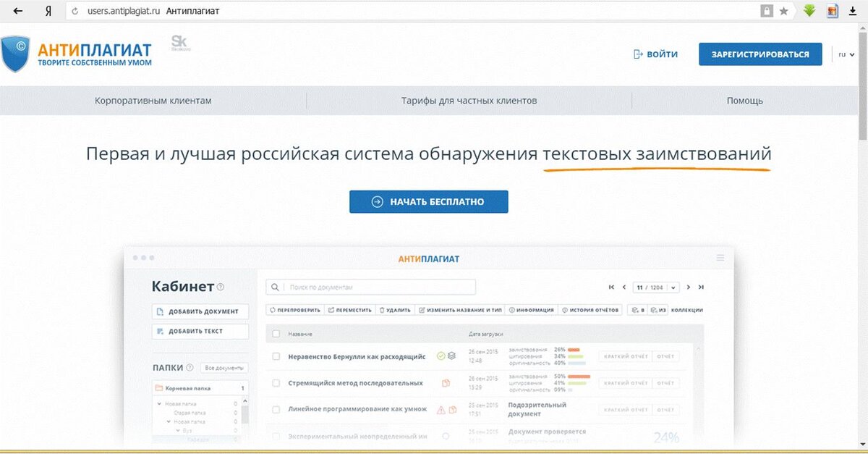Tick the select-all checkbox in table header
This screenshot has height=454, width=868.
point(276,334)
